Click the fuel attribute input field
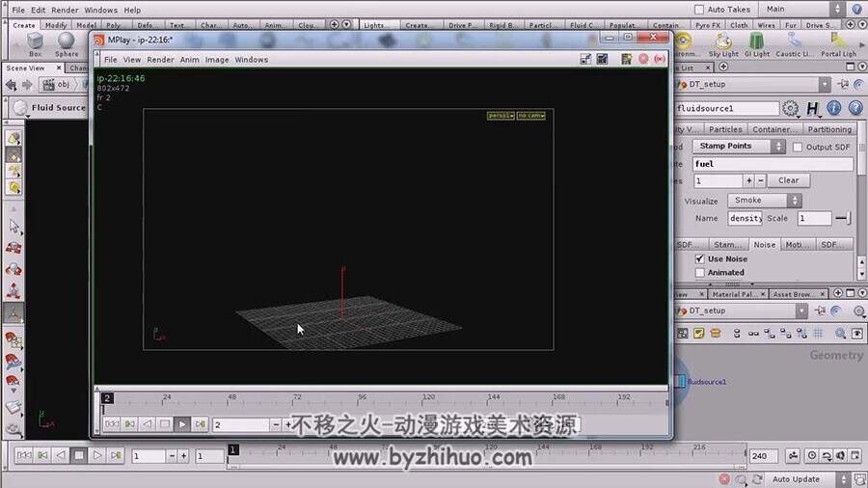The height and width of the screenshot is (488, 868). (x=773, y=164)
